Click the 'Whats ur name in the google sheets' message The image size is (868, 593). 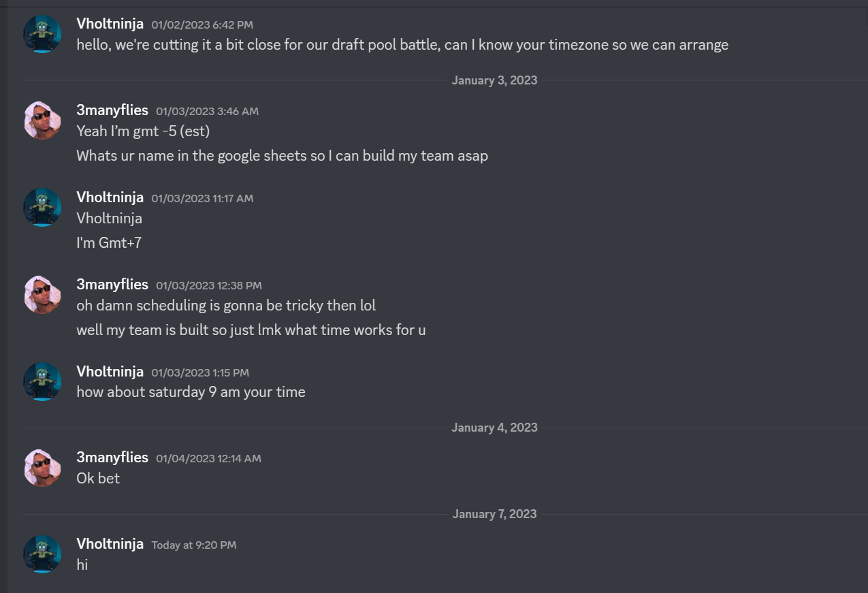point(283,156)
